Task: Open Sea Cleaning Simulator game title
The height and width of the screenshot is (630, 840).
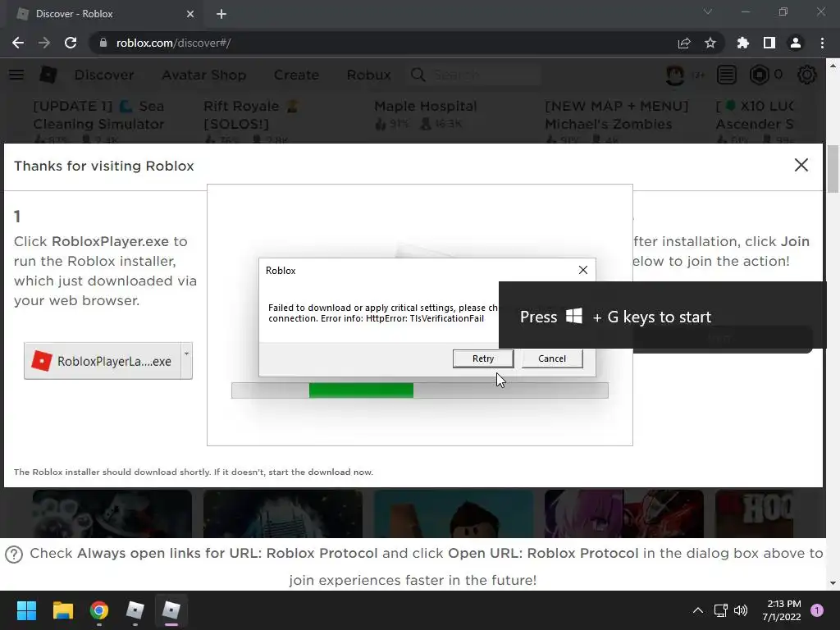Action: (x=98, y=115)
